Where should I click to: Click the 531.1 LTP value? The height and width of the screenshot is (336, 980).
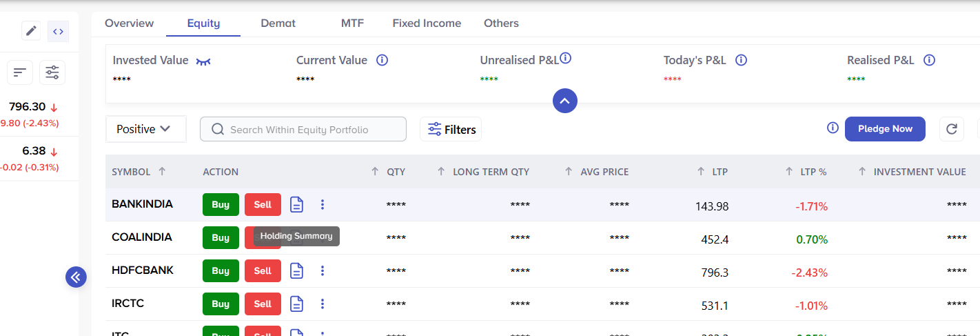[x=714, y=306]
